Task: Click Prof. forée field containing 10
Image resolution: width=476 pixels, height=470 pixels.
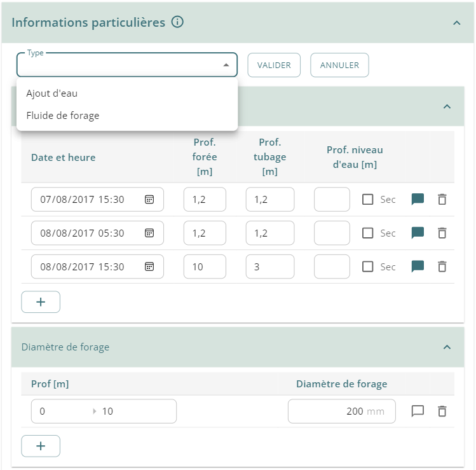Action: [x=205, y=267]
